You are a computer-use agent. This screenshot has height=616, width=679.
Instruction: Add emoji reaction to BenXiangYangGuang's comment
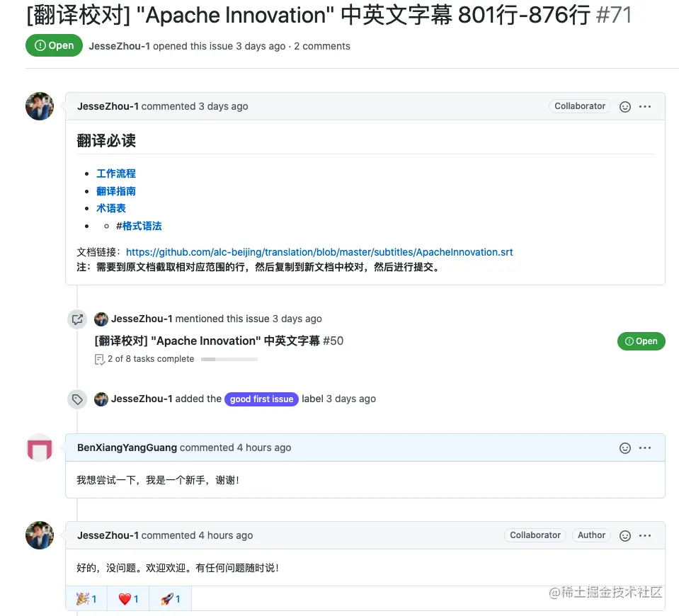click(625, 448)
